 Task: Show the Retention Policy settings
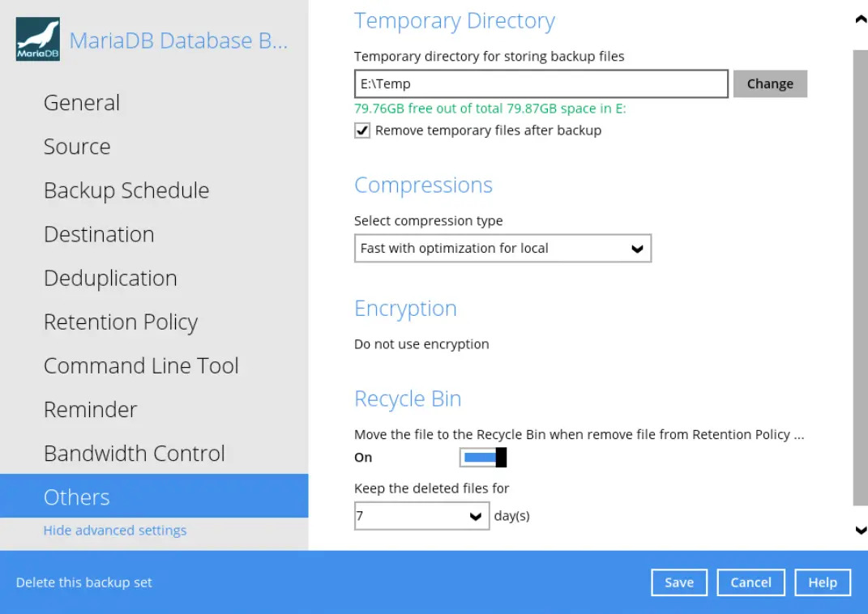pos(121,322)
